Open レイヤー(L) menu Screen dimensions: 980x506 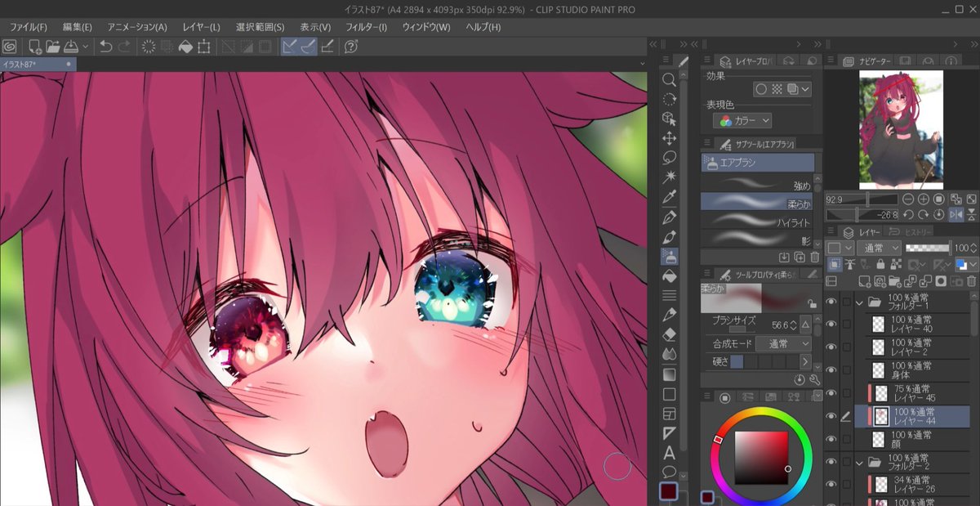(x=201, y=27)
